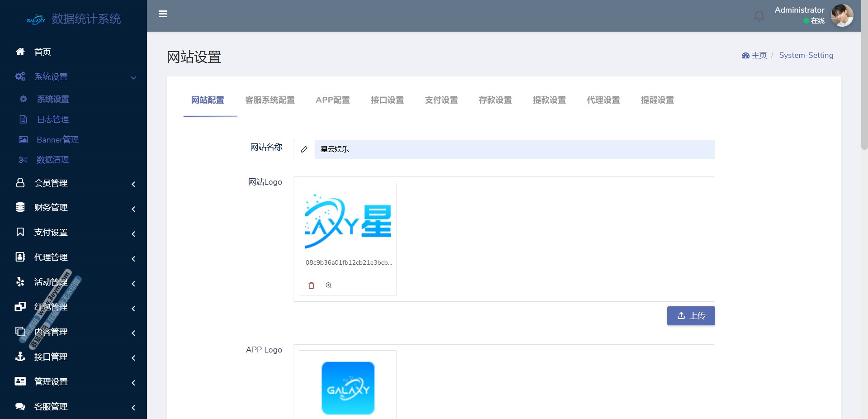This screenshot has width=868, height=419.
Task: Click the Administrator avatar picture
Action: point(842,16)
